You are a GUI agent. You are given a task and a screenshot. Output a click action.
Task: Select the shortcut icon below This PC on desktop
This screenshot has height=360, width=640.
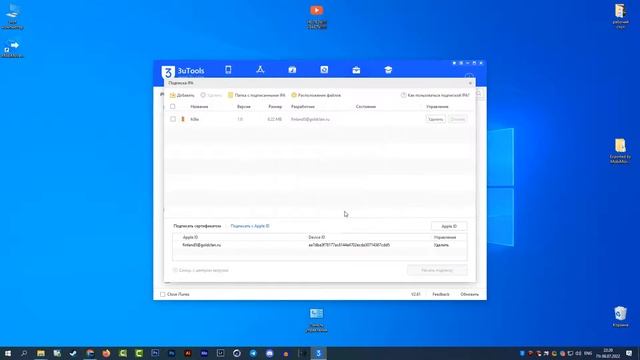12,49
